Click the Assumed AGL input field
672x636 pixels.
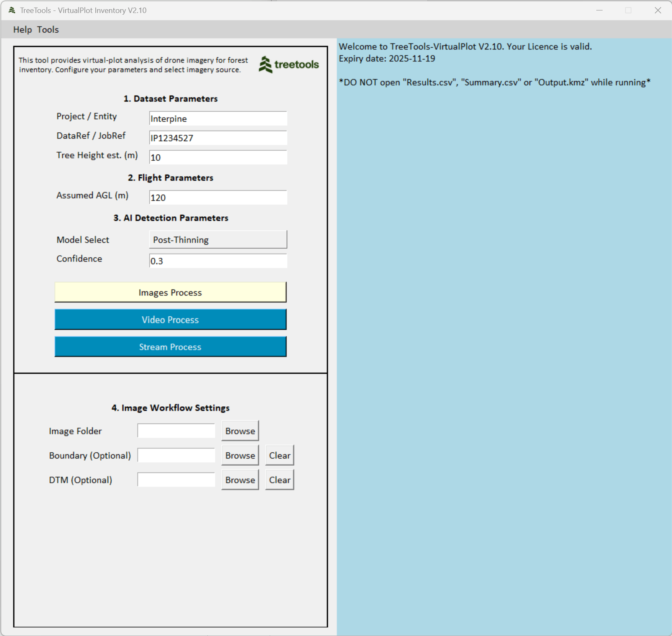tap(218, 197)
